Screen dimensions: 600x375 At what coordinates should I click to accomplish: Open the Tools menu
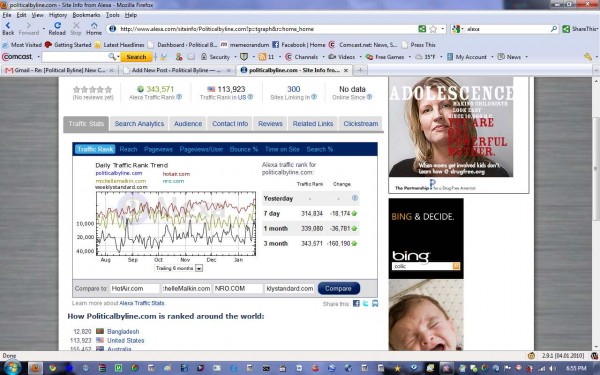[112, 15]
